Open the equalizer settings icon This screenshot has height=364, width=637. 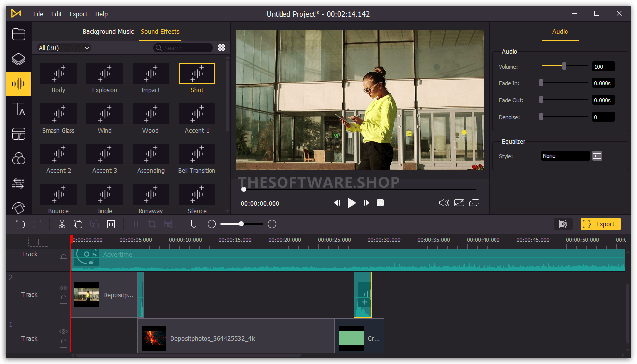coord(597,156)
